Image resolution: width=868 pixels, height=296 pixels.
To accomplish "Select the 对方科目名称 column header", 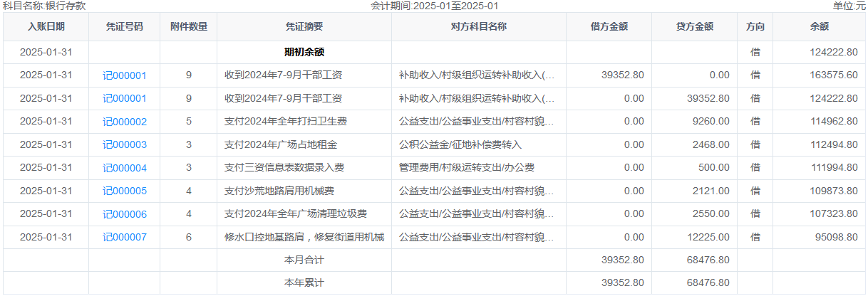I will [479, 27].
